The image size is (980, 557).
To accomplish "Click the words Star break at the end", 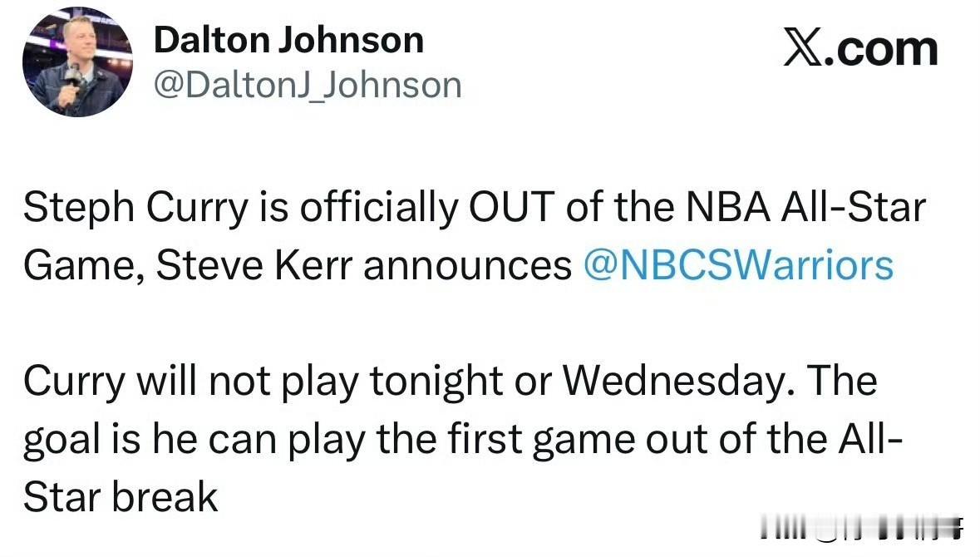I will tap(121, 497).
